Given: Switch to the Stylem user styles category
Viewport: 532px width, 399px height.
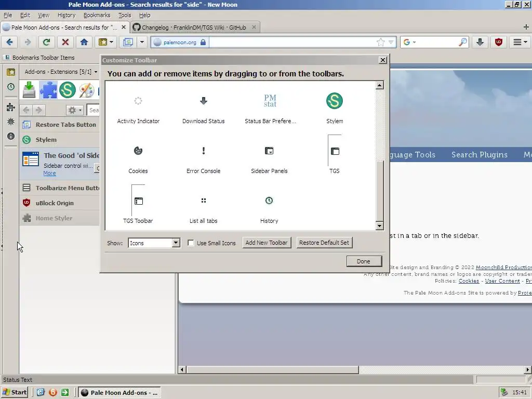Looking at the screenshot, I should tap(67, 90).
